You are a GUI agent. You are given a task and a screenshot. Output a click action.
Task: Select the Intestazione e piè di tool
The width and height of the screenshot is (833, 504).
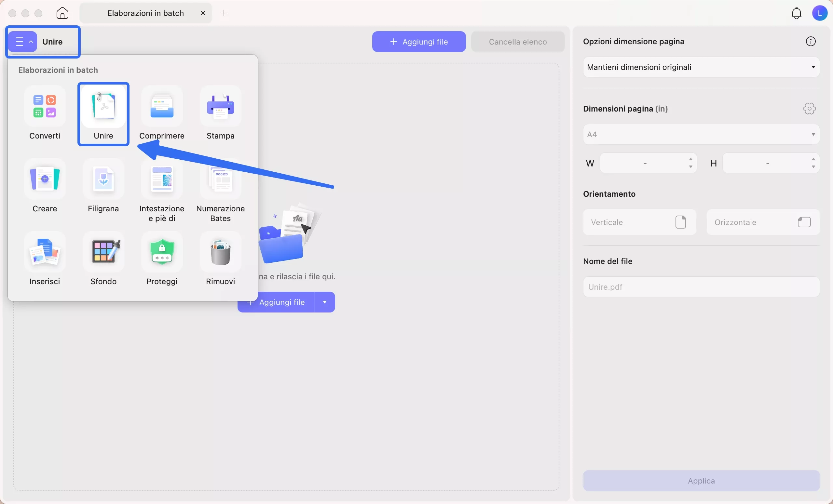(162, 179)
